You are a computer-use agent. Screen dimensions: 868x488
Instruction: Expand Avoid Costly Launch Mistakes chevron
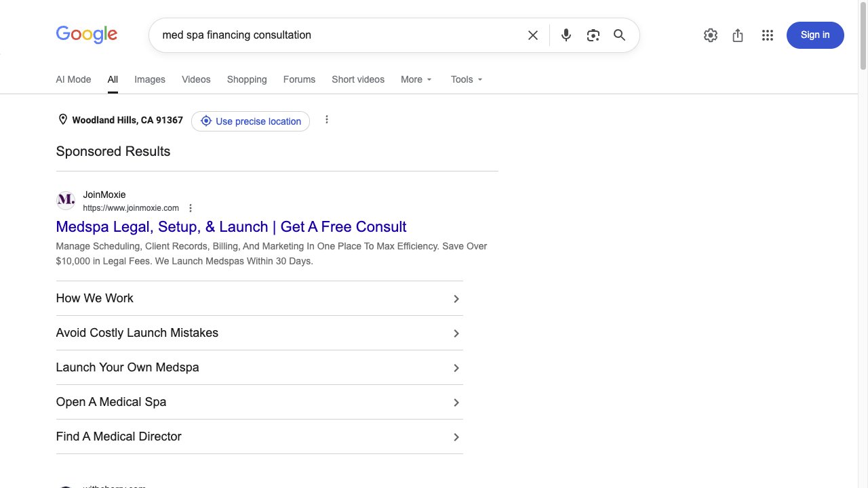point(456,333)
